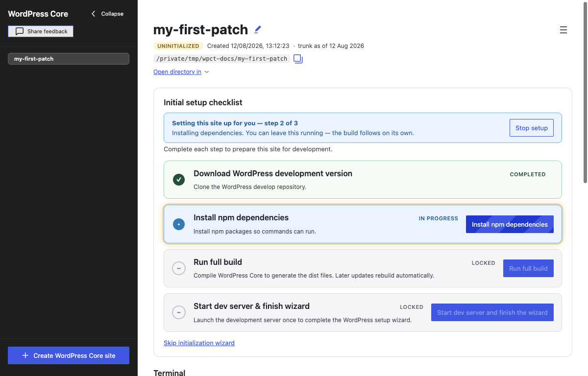588x376 pixels.
Task: Click the my-first-patch page title
Action: (201, 29)
